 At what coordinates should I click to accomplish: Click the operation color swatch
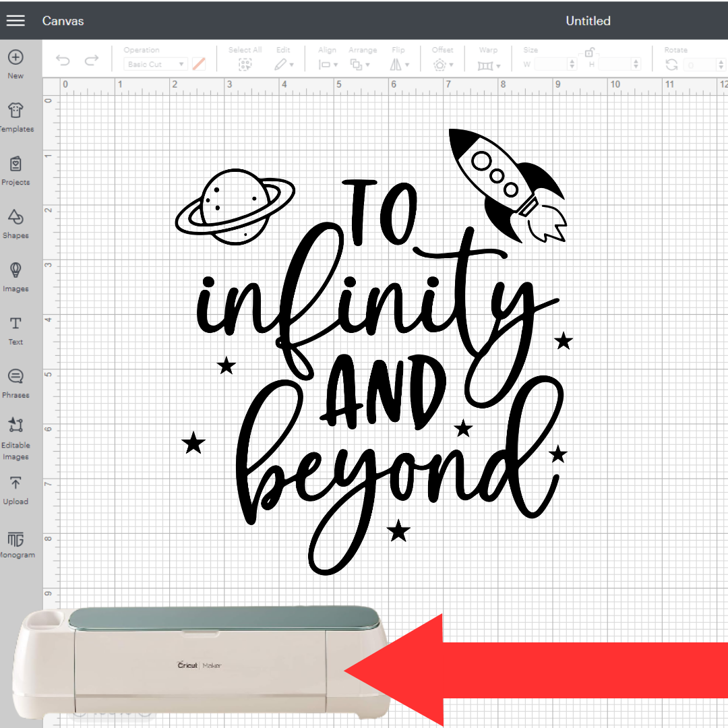[x=199, y=64]
